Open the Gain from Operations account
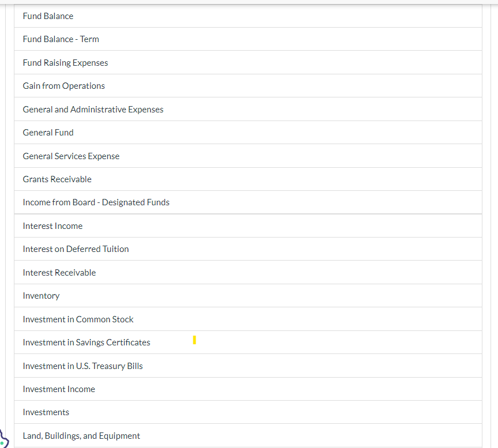The image size is (498, 448). pos(63,85)
